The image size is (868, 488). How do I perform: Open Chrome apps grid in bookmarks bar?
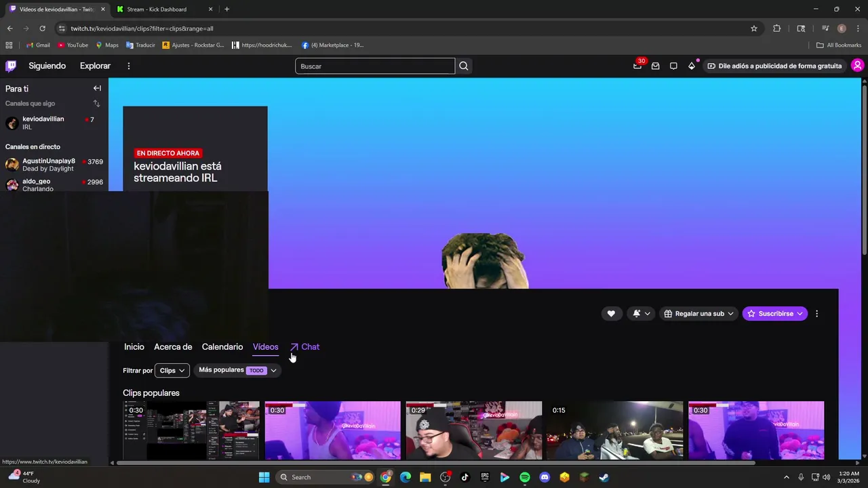pyautogui.click(x=9, y=45)
